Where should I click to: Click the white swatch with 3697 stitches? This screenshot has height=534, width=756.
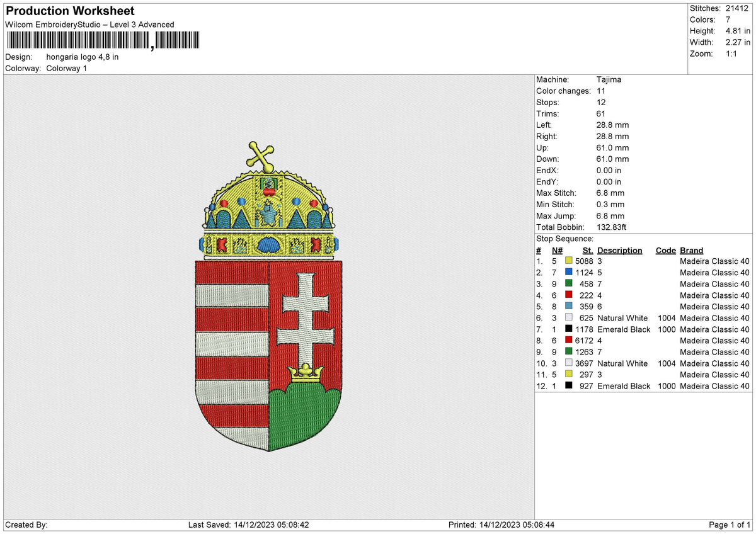pyautogui.click(x=569, y=363)
